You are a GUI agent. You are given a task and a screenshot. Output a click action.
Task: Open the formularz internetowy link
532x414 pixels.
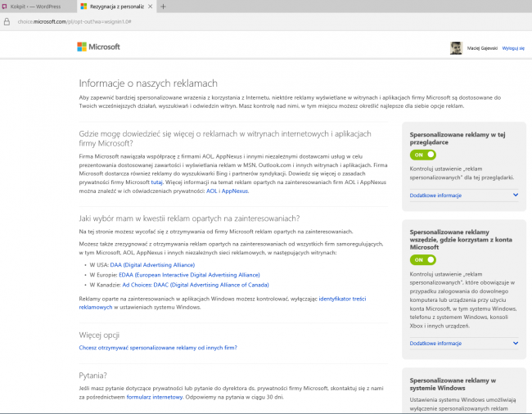pos(155,397)
